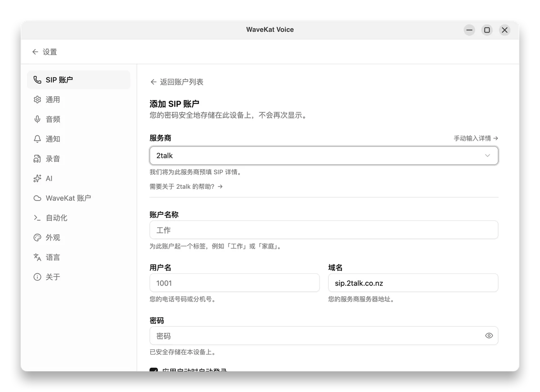Click the microphone icon beside 音频
The width and height of the screenshot is (540, 392).
tap(37, 120)
